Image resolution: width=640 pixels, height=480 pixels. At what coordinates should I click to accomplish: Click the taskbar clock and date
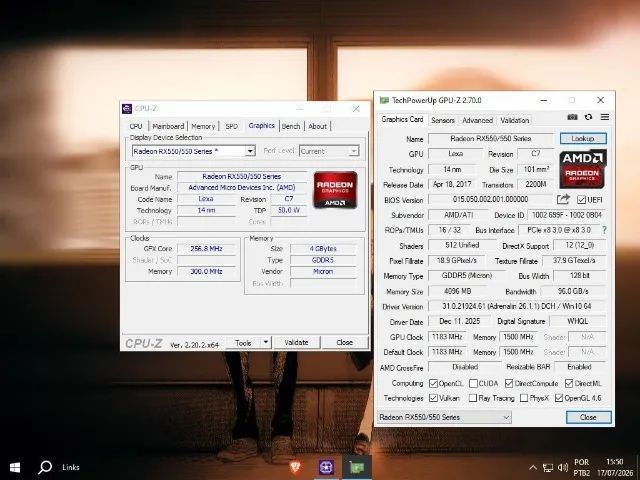click(615, 467)
